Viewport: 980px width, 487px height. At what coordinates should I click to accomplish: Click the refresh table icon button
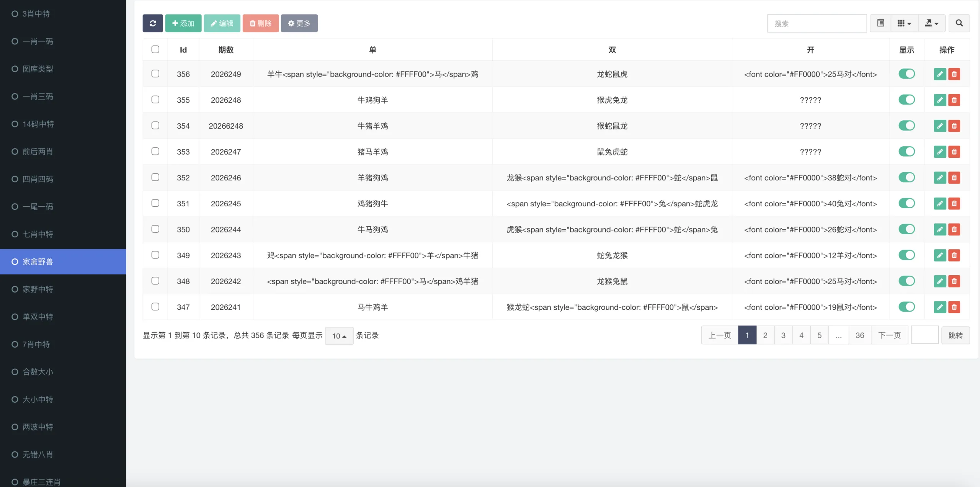[153, 23]
